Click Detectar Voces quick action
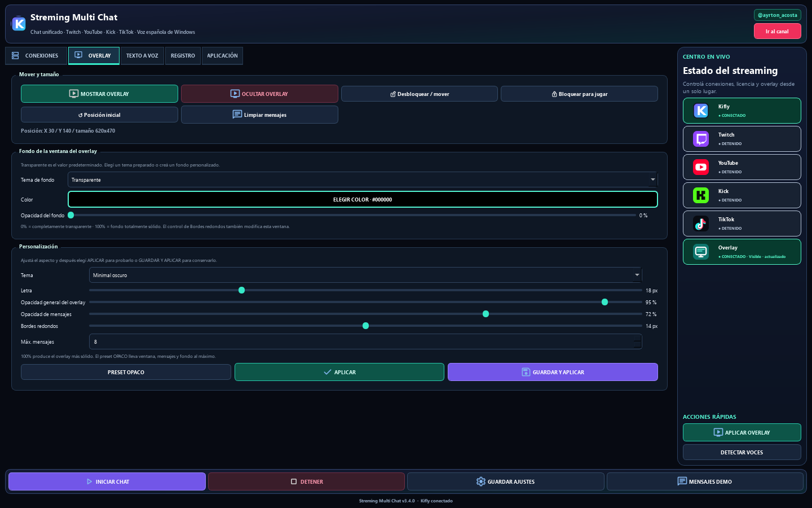Viewport: 812px width, 508px height. point(742,452)
